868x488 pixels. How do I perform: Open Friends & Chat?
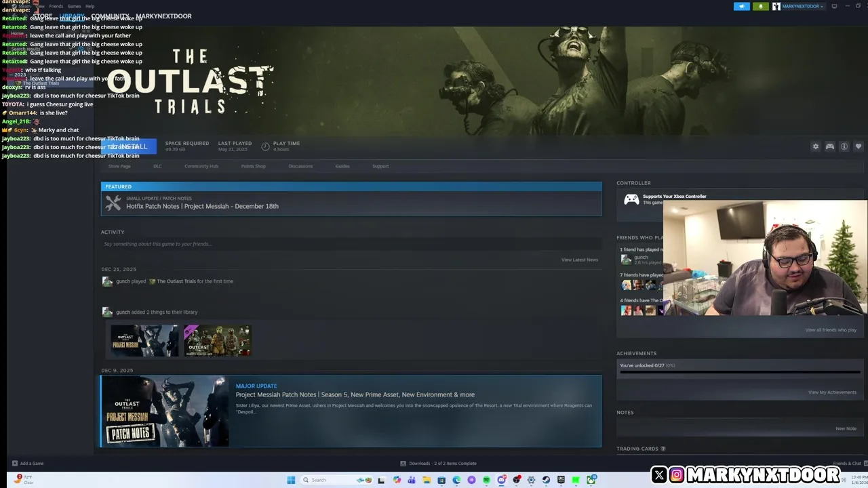click(x=847, y=464)
